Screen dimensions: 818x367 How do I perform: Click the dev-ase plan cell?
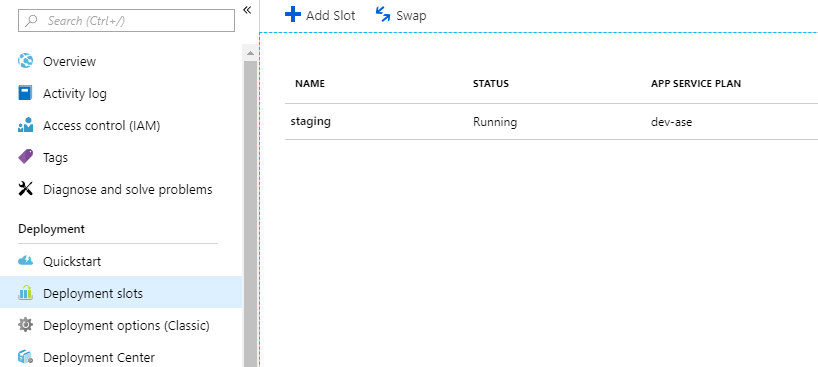[671, 122]
